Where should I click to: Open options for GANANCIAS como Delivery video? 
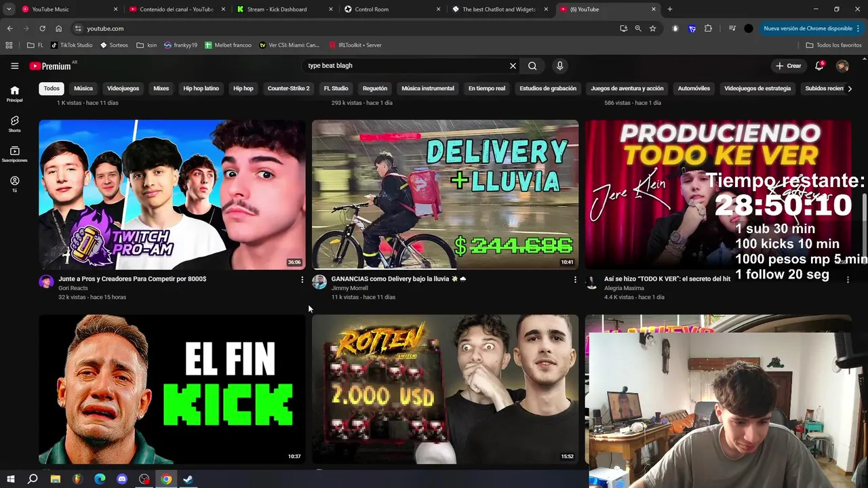575,279
